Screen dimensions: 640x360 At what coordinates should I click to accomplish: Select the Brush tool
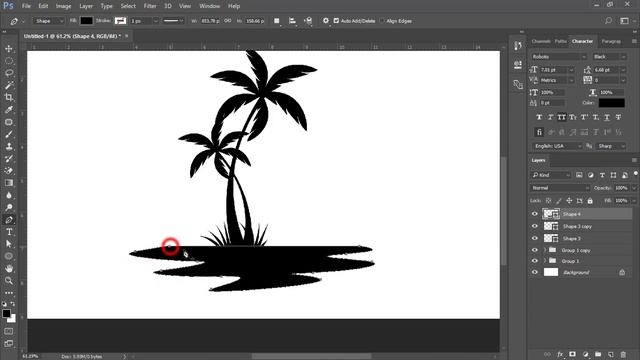[9, 134]
